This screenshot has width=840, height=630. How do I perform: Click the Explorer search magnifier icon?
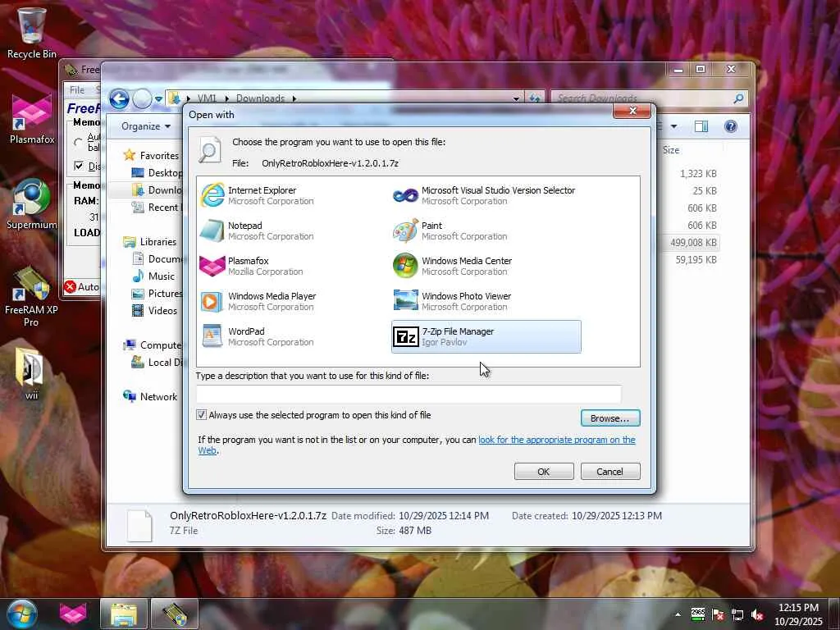coord(738,98)
